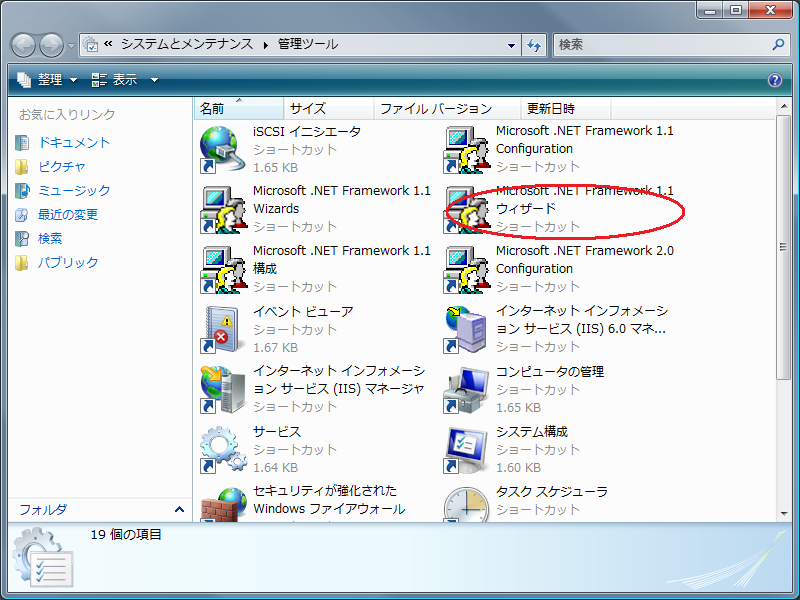Image resolution: width=800 pixels, height=600 pixels.
Task: Click the 検索 sidebar icon
Action: click(x=21, y=239)
